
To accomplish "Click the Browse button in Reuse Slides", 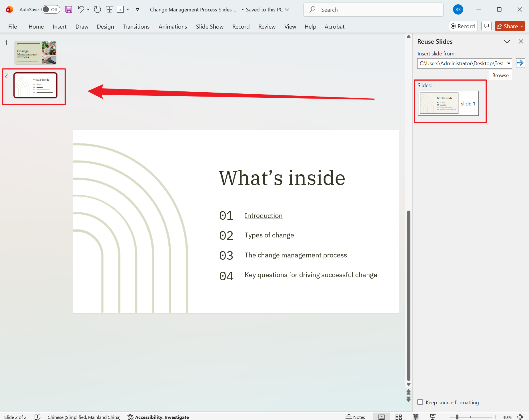I will pos(500,75).
